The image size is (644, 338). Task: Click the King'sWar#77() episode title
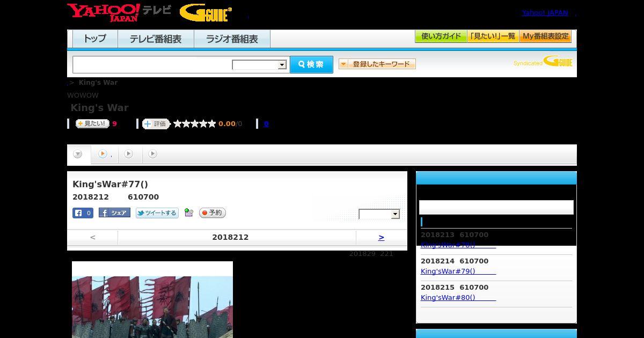pyautogui.click(x=110, y=184)
